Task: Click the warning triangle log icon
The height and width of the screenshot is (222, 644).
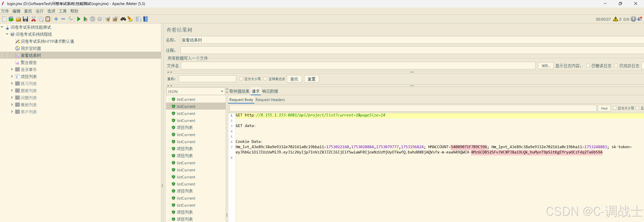Action: click(616, 19)
